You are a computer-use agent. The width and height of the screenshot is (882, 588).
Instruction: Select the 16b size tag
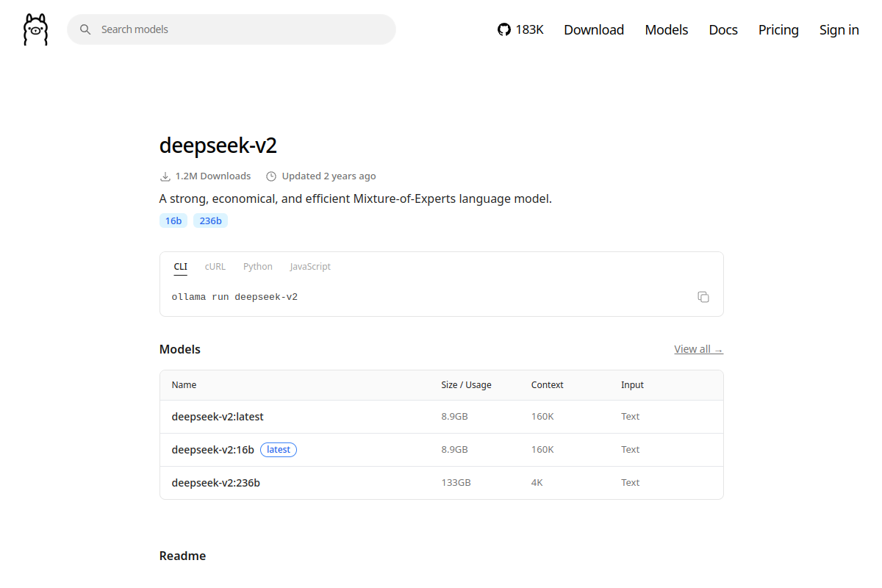click(x=173, y=220)
